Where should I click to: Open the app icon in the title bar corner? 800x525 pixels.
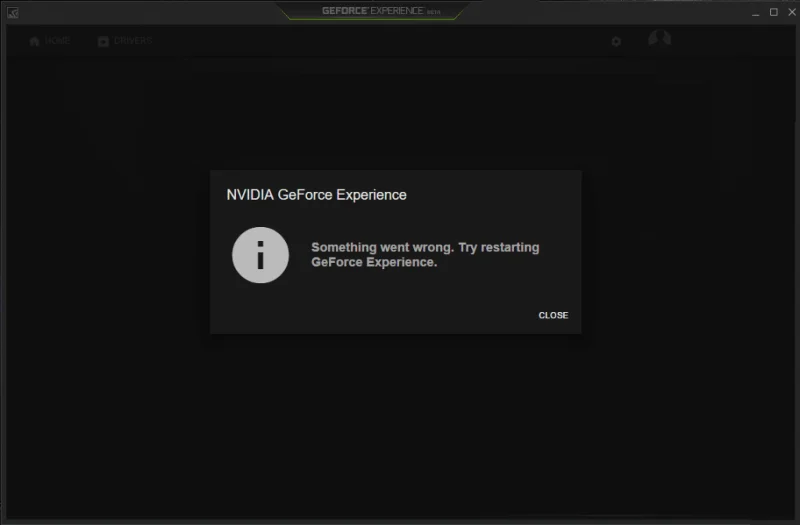click(13, 13)
